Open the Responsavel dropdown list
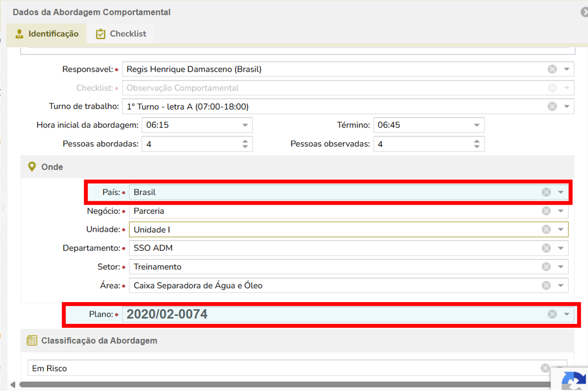 point(567,69)
